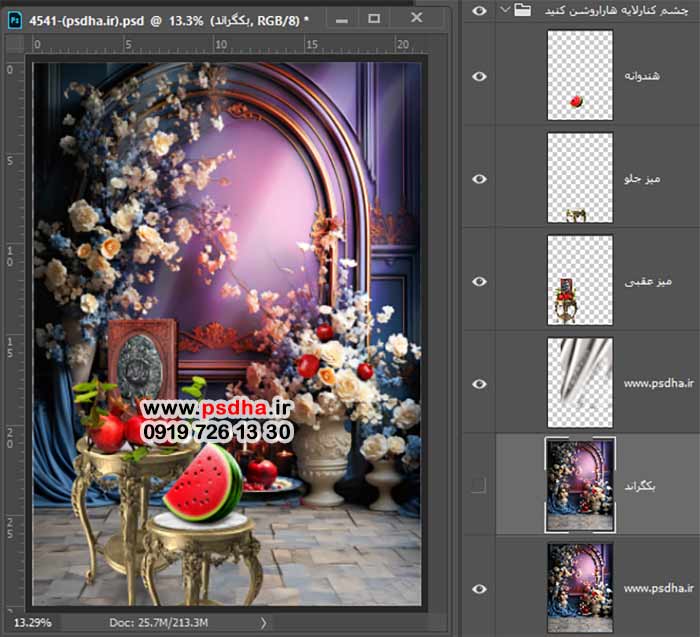Click the watermelon slice on the canvas

(x=203, y=484)
